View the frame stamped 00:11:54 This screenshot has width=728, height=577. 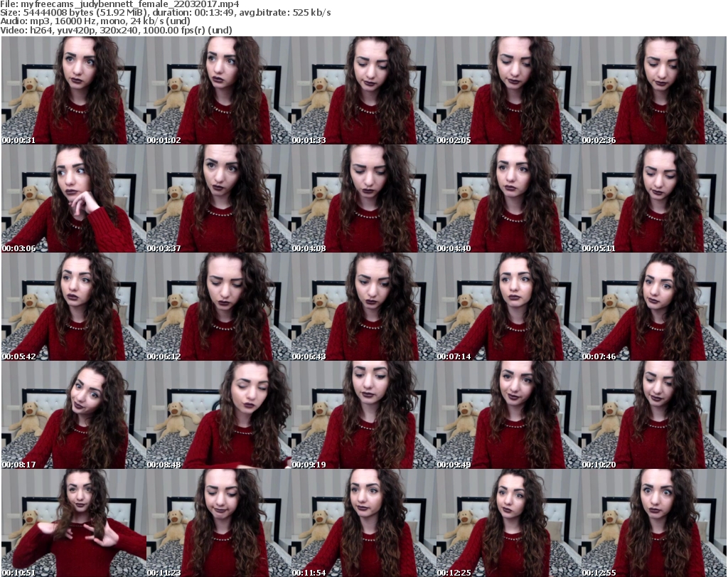[363, 523]
